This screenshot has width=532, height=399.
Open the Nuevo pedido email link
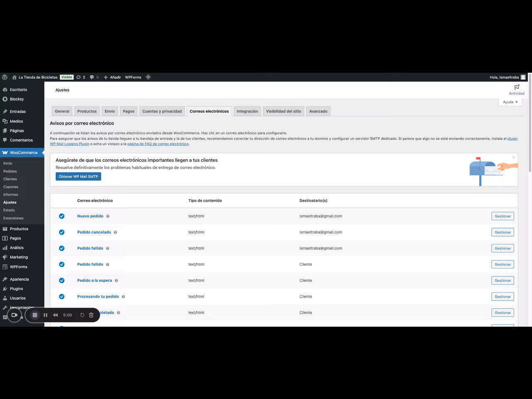[90, 216]
